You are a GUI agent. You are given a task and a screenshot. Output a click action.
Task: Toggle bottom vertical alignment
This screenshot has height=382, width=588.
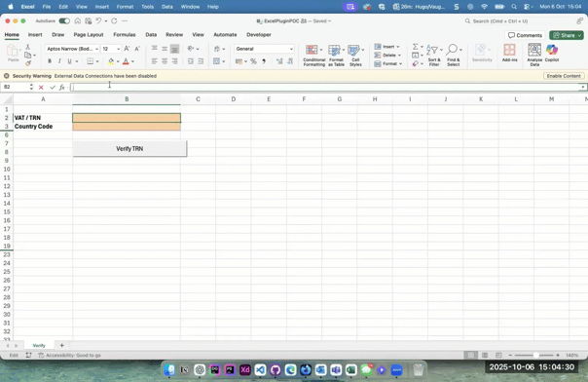[x=175, y=49]
